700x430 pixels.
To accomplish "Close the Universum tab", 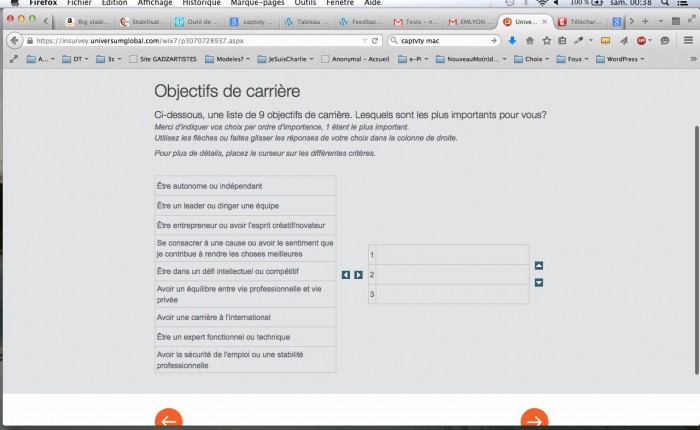I will coord(545,21).
